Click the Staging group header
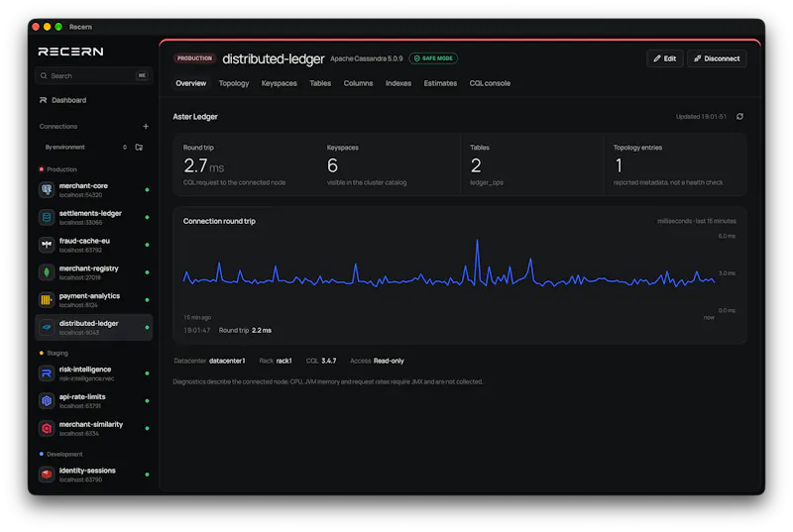The width and height of the screenshot is (793, 532). point(57,353)
